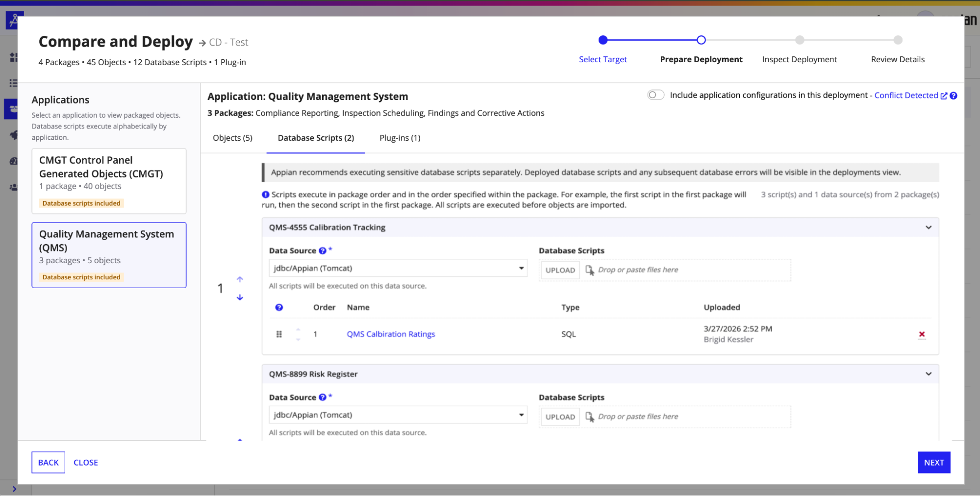Select the Database Scripts (2) tab
Viewport: 980px width, 496px height.
click(316, 138)
